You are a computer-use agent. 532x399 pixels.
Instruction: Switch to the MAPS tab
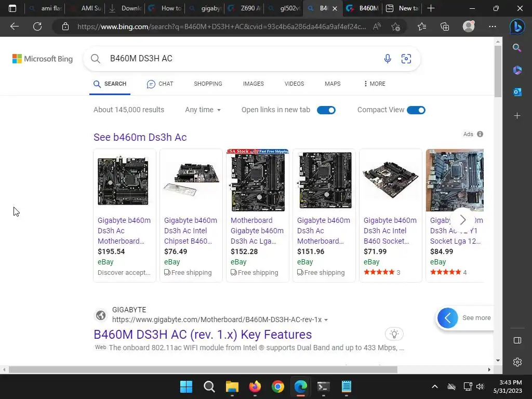click(x=332, y=84)
